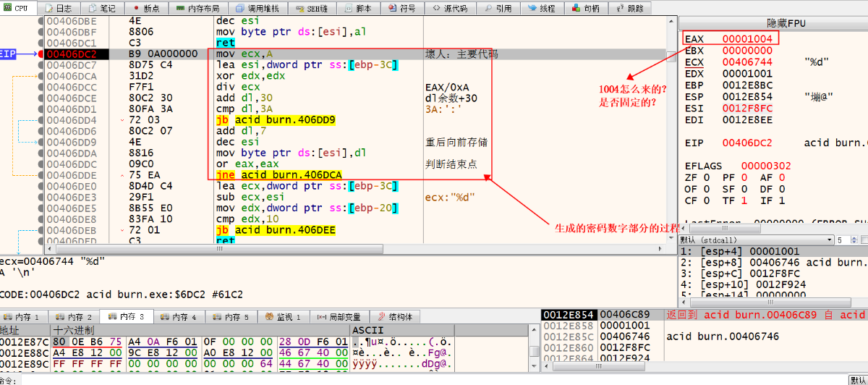Select EBP register value 0012E8BC

(x=749, y=85)
